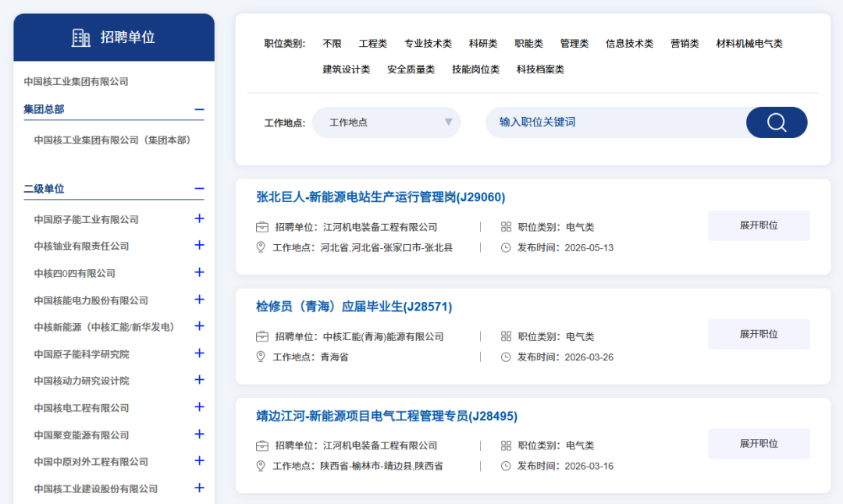Click 展开职位 for job J28495
This screenshot has height=504, width=843.
(759, 444)
